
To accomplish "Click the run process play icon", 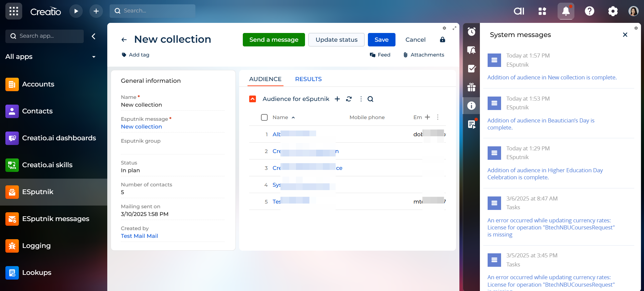I will click(76, 11).
